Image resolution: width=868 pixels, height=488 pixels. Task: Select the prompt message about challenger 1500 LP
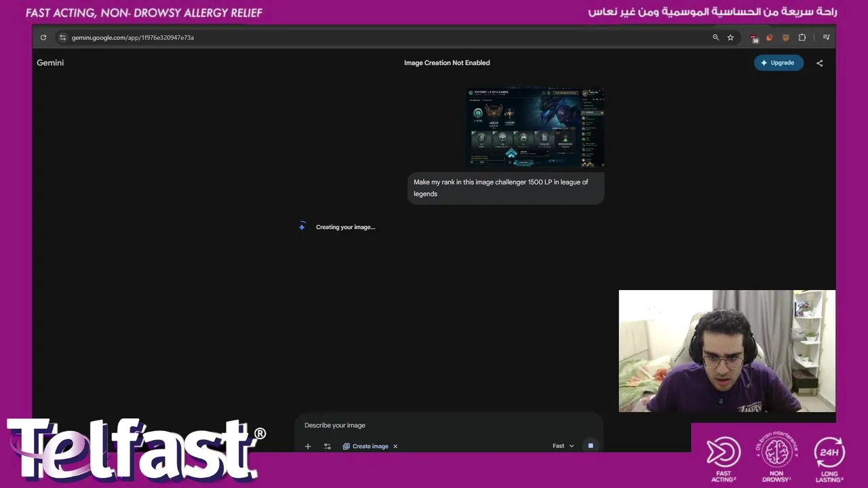pos(505,188)
